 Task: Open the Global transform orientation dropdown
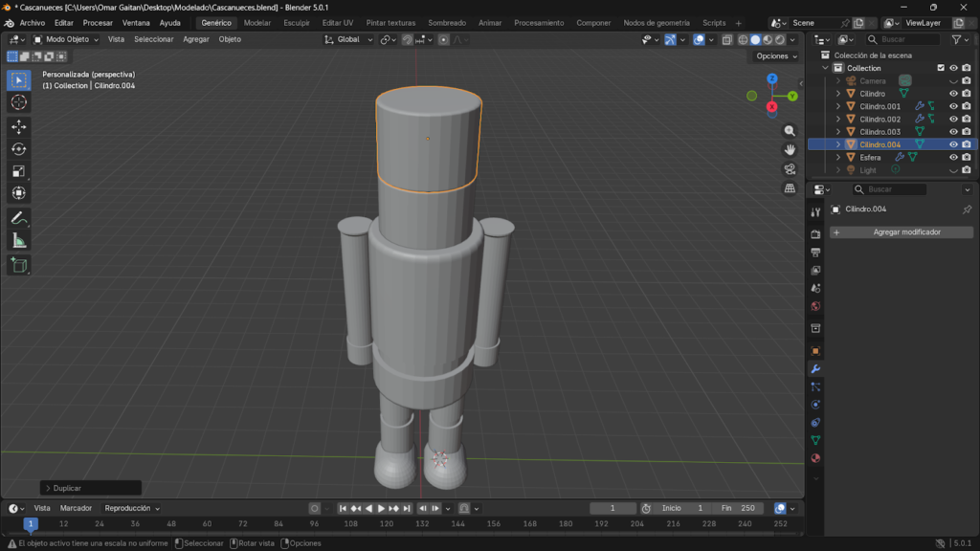click(347, 39)
